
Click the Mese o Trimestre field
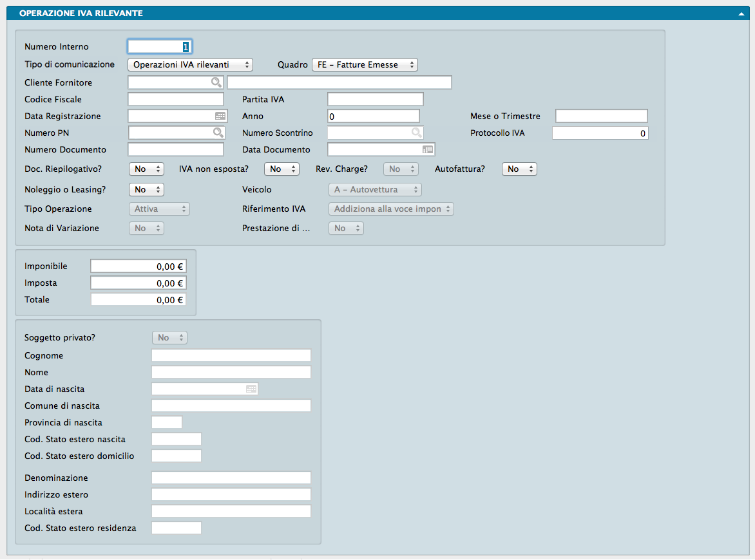point(601,116)
